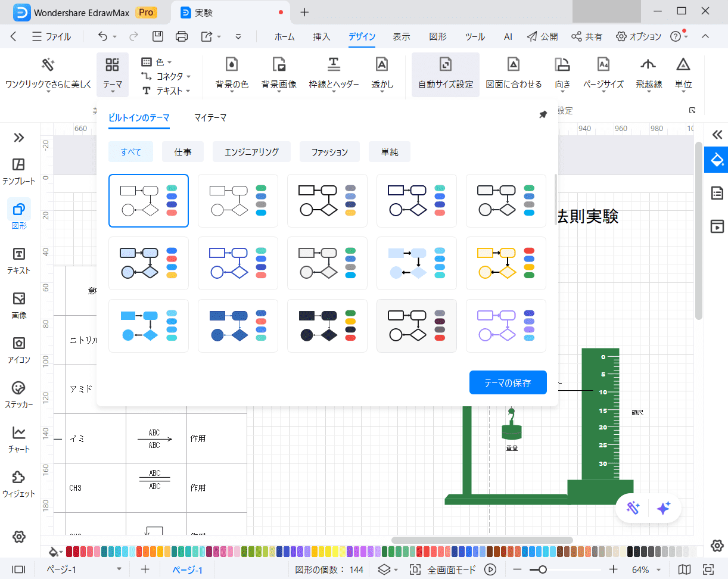Select the 図面に合わせる icon
The height and width of the screenshot is (579, 728).
point(513,66)
